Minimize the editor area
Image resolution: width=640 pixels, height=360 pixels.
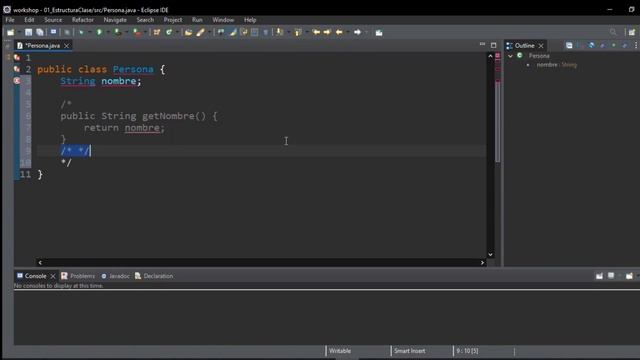point(482,44)
